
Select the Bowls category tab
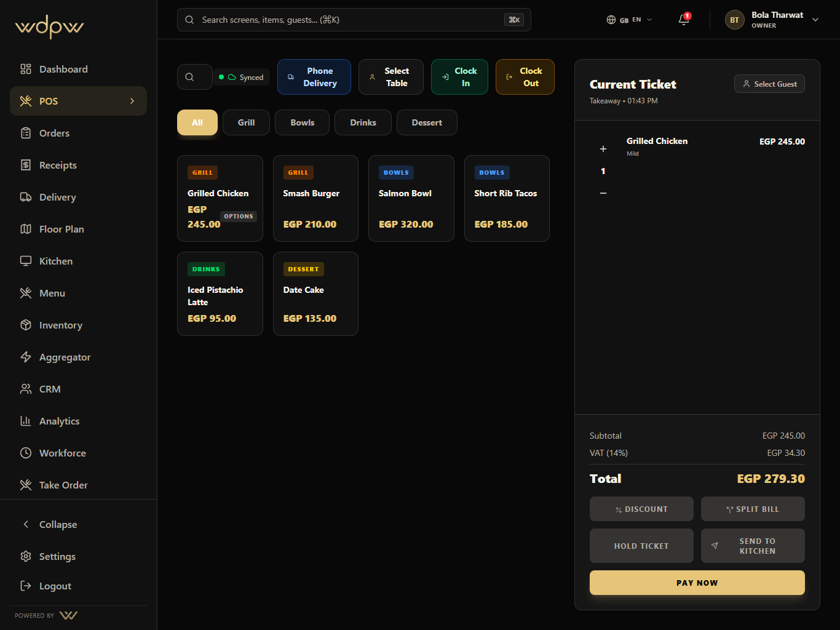point(302,122)
